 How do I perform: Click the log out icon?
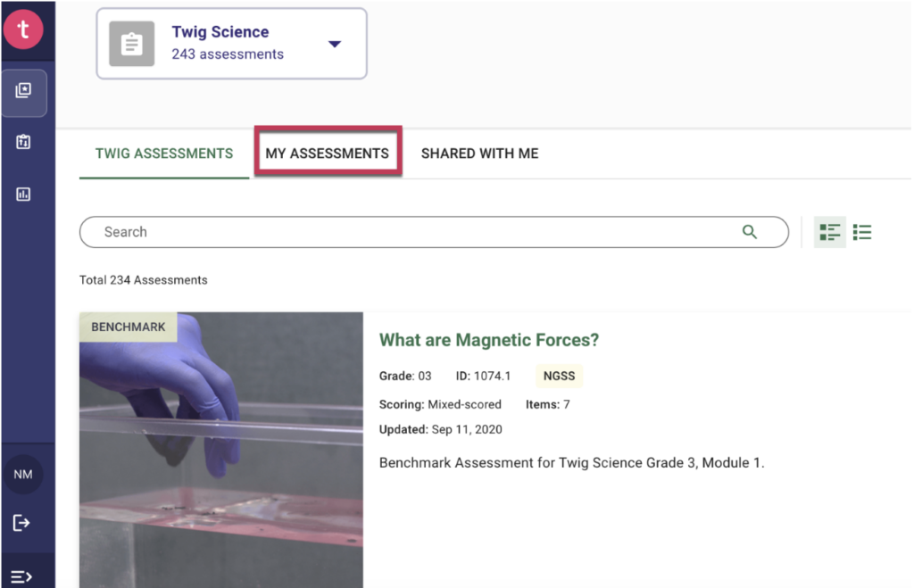click(x=23, y=523)
